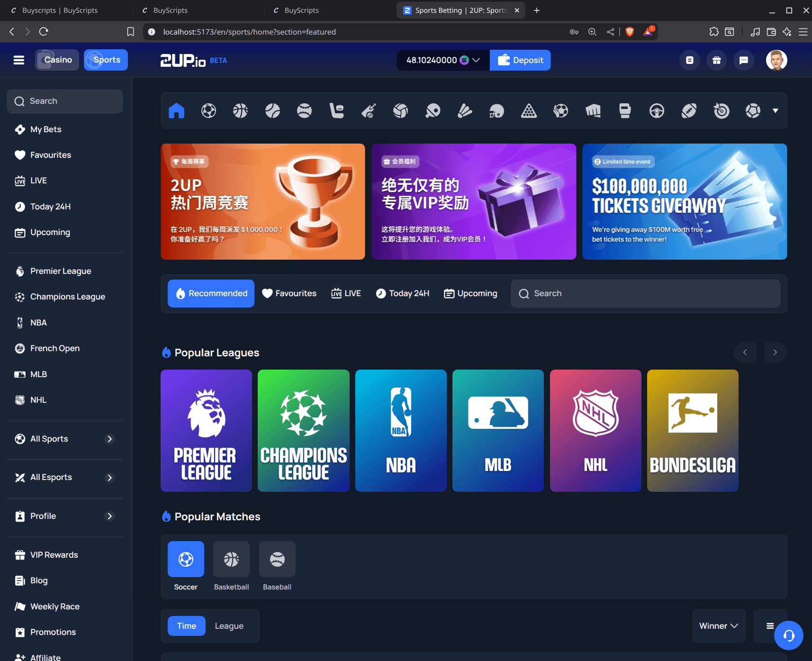Toggle sorting matches by League
The width and height of the screenshot is (812, 661).
click(229, 626)
